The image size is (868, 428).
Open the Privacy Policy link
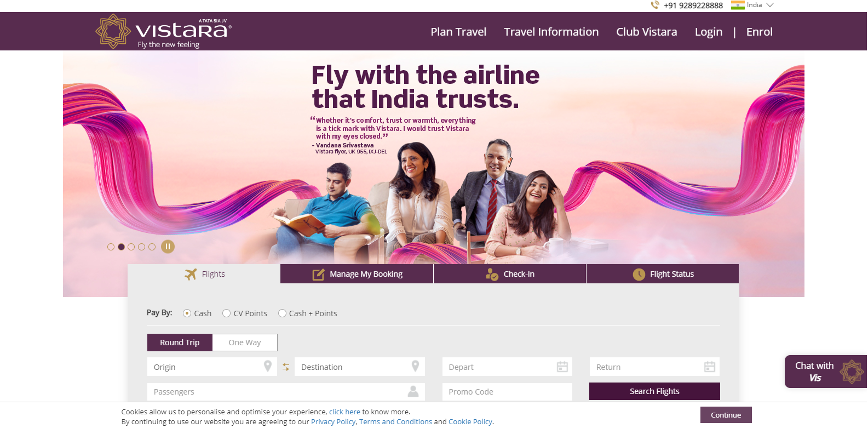tap(333, 422)
